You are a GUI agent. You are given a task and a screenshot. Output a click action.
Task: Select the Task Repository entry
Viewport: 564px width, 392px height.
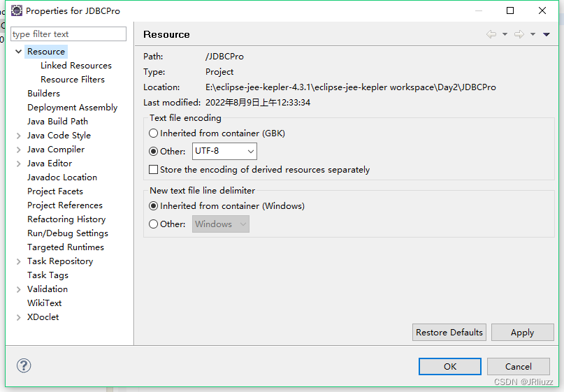(60, 261)
